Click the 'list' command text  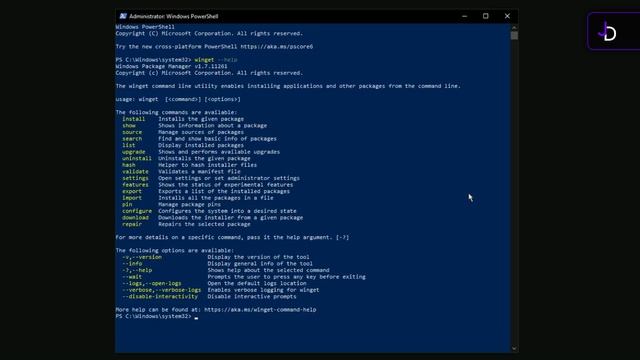point(129,145)
